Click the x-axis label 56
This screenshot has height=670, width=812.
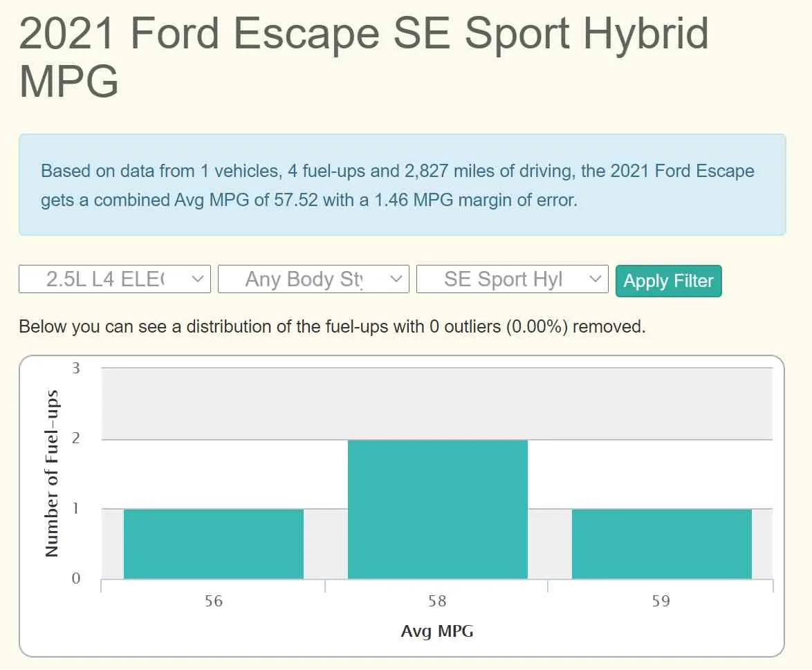pyautogui.click(x=213, y=601)
